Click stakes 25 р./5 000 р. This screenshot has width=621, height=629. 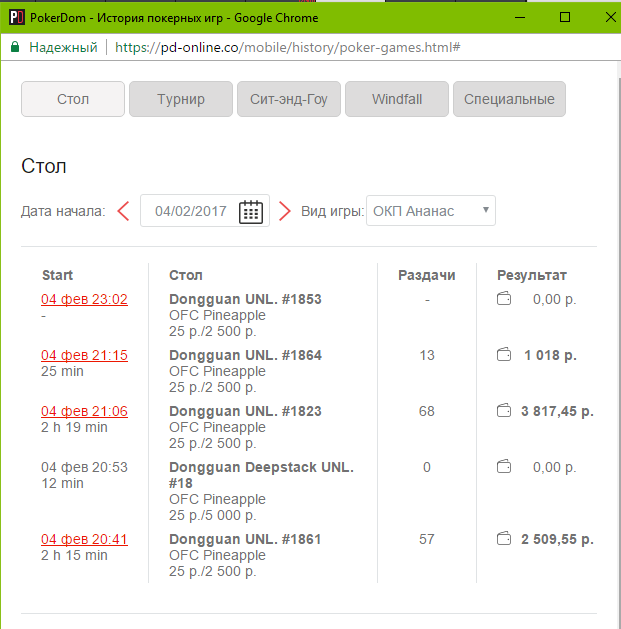pyautogui.click(x=213, y=515)
